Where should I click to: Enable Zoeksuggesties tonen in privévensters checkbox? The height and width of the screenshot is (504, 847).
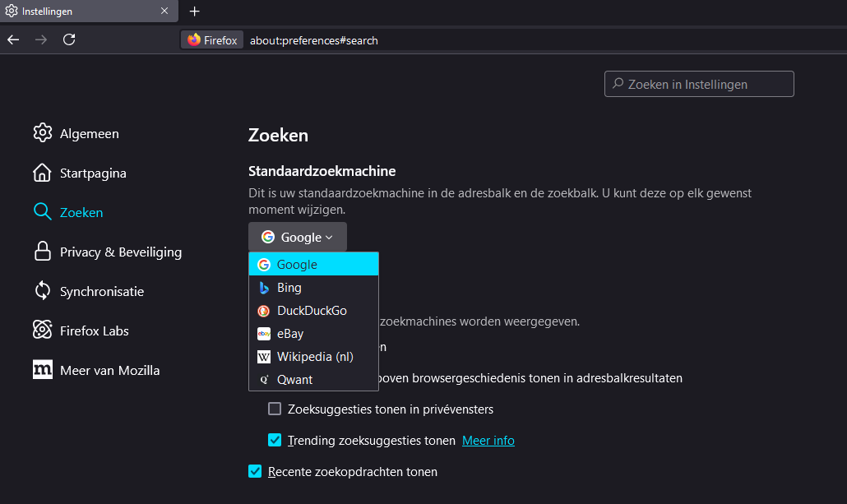(275, 409)
